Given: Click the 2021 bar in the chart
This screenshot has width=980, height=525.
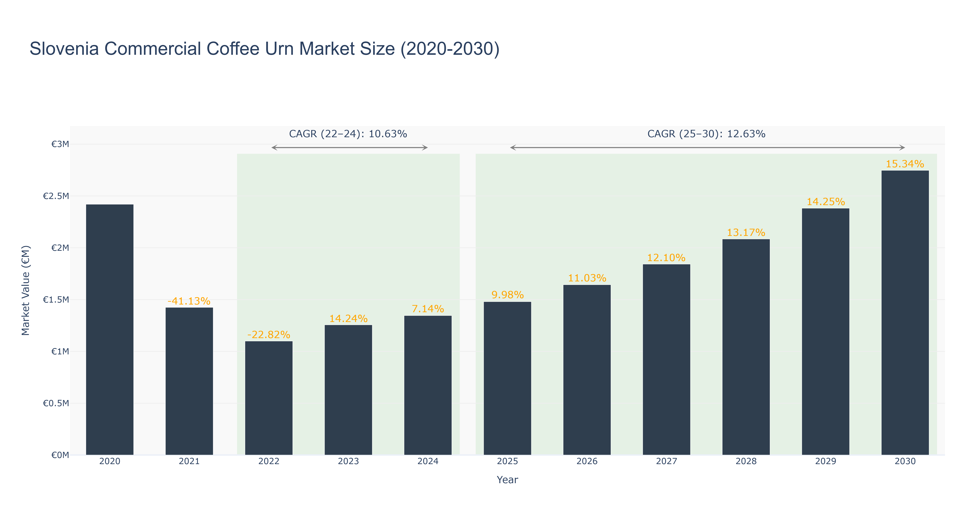Looking at the screenshot, I should (x=189, y=381).
